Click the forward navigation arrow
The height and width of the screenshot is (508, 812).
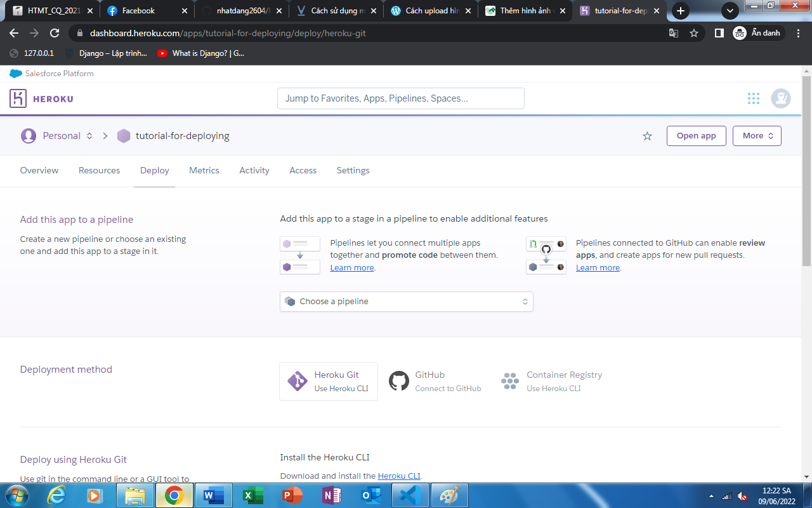(34, 33)
